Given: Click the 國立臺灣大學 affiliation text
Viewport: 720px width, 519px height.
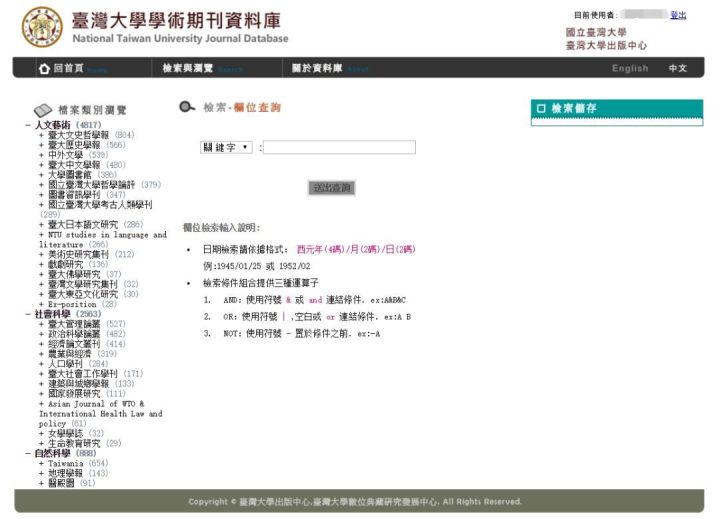Looking at the screenshot, I should (596, 32).
